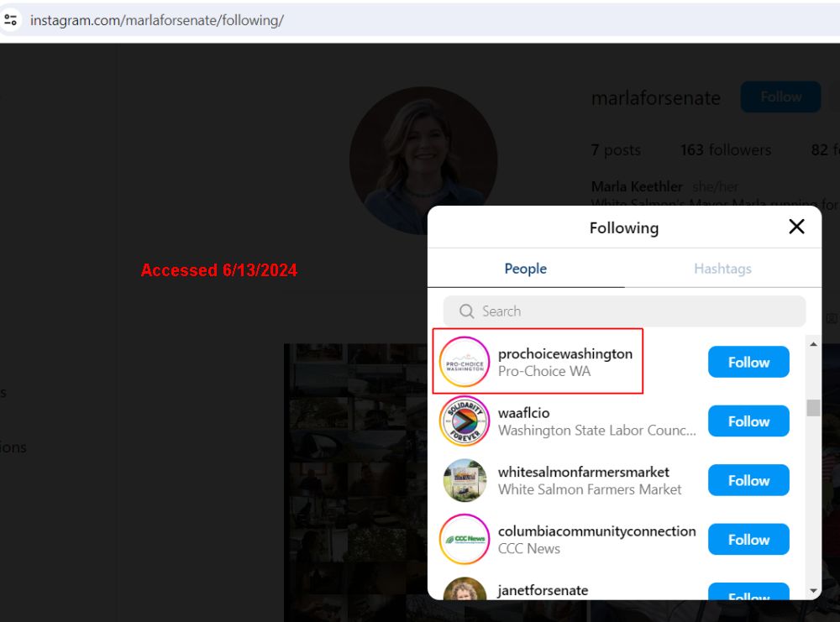The height and width of the screenshot is (622, 840).
Task: Open Marla Keethler's profile photo
Action: point(423,160)
